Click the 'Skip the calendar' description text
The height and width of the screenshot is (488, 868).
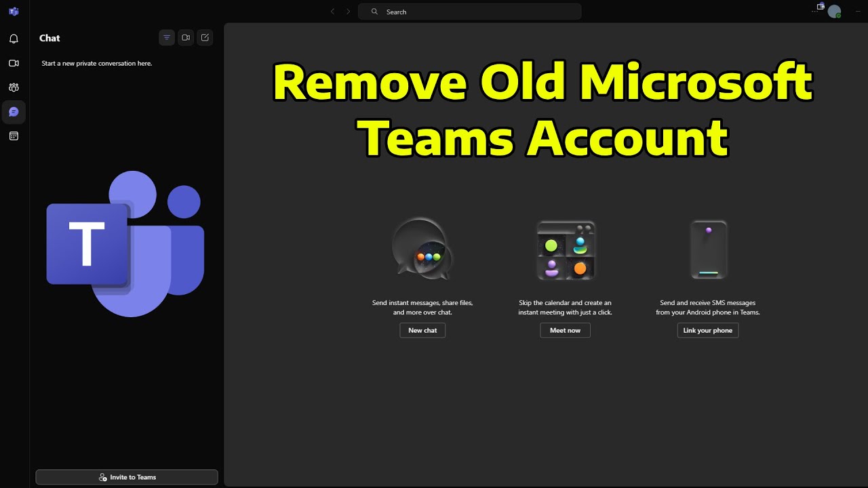[565, 308]
